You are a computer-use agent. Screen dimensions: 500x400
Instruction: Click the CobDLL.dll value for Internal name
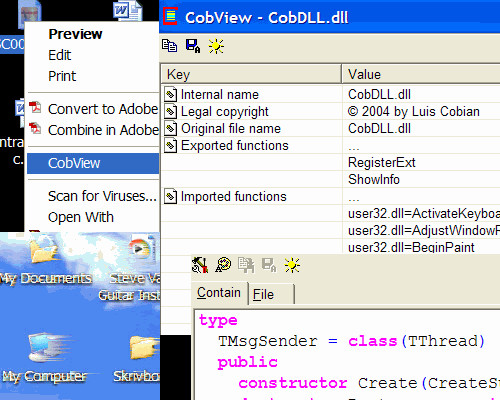379,95
